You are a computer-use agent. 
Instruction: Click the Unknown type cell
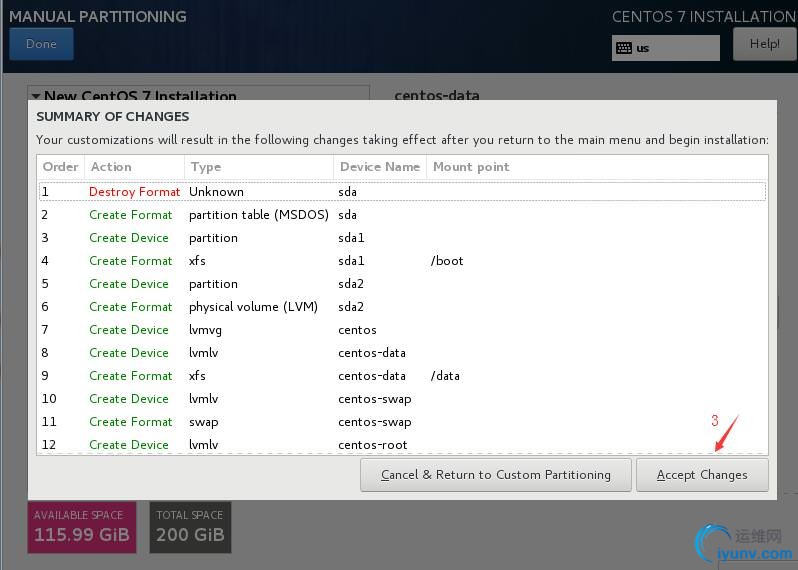[x=216, y=192]
